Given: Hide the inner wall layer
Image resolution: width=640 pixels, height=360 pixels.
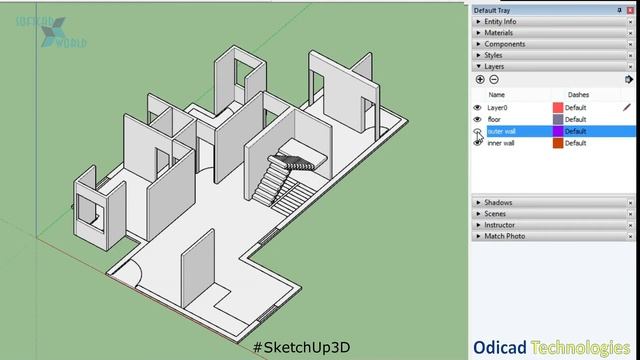Looking at the screenshot, I should pyautogui.click(x=477, y=143).
